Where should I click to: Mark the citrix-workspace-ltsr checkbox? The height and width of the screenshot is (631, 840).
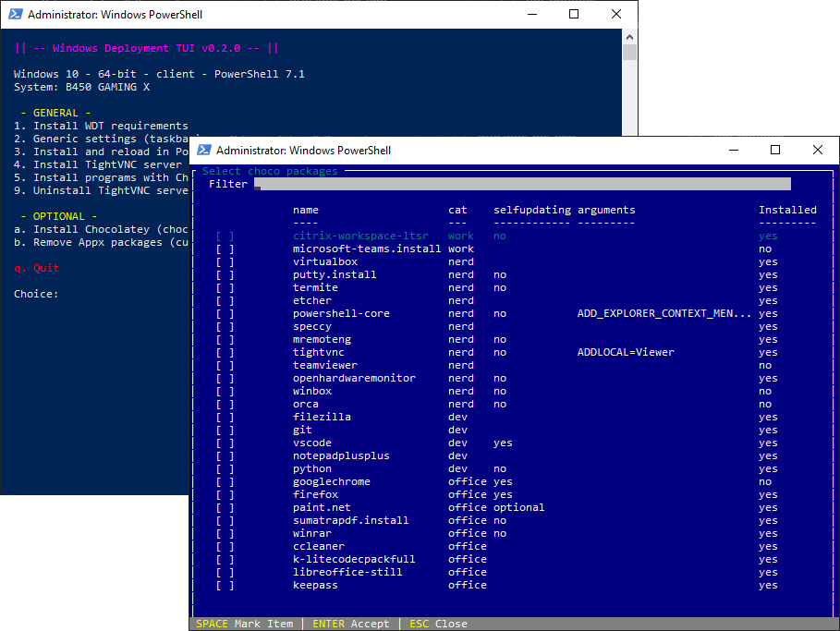coord(225,237)
